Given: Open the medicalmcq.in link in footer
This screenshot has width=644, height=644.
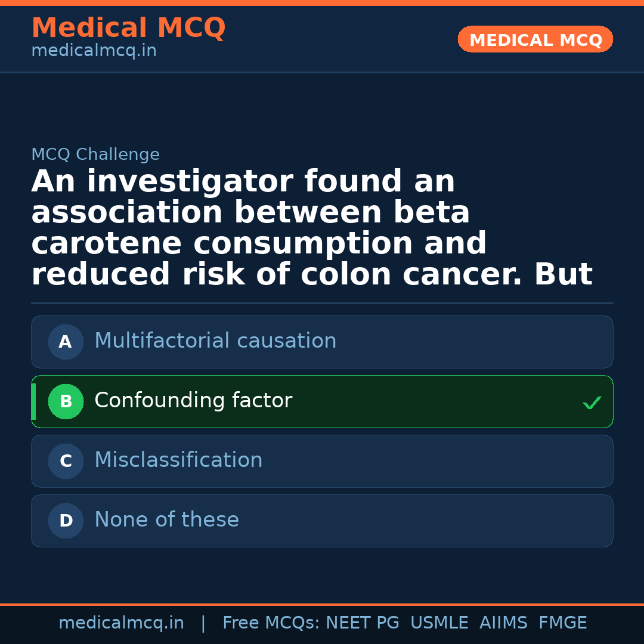Looking at the screenshot, I should pos(121,623).
